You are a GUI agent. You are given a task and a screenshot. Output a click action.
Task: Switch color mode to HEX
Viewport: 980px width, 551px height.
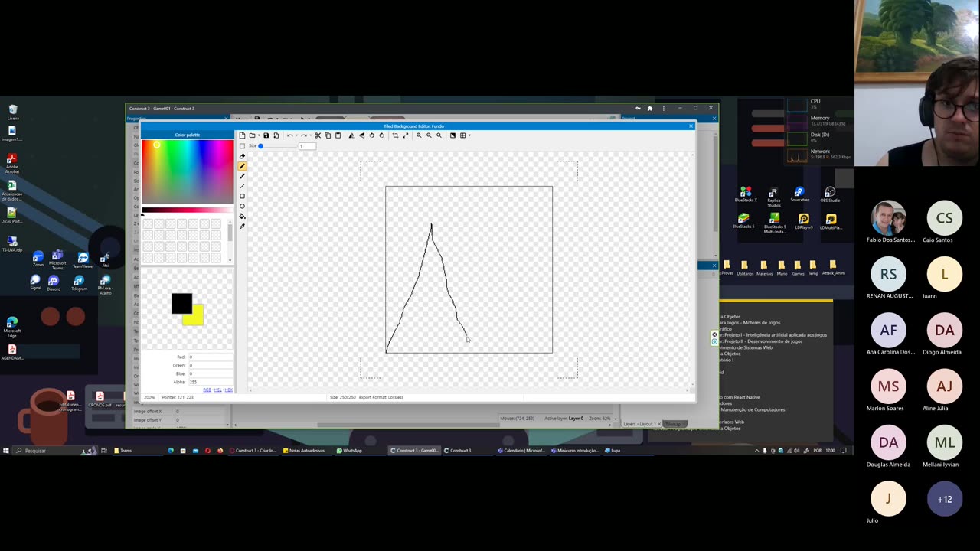[228, 390]
